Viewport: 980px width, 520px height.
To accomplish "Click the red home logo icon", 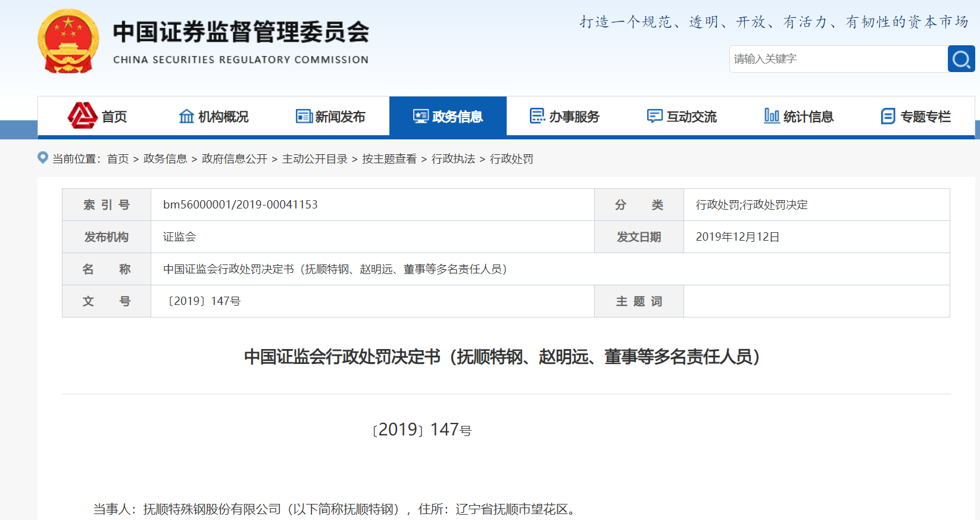I will pyautogui.click(x=83, y=116).
